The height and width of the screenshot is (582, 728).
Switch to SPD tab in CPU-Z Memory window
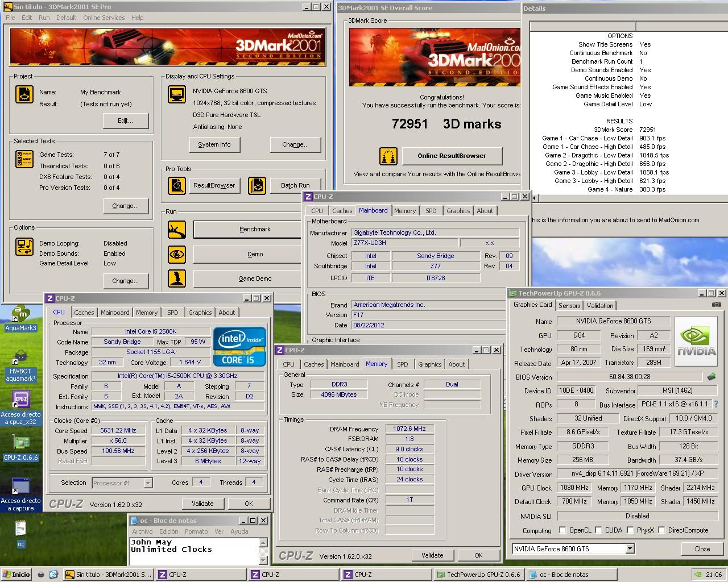[x=403, y=364]
